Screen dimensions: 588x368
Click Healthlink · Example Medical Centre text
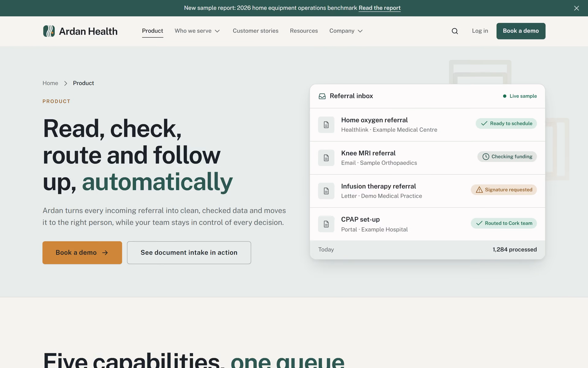389,130
